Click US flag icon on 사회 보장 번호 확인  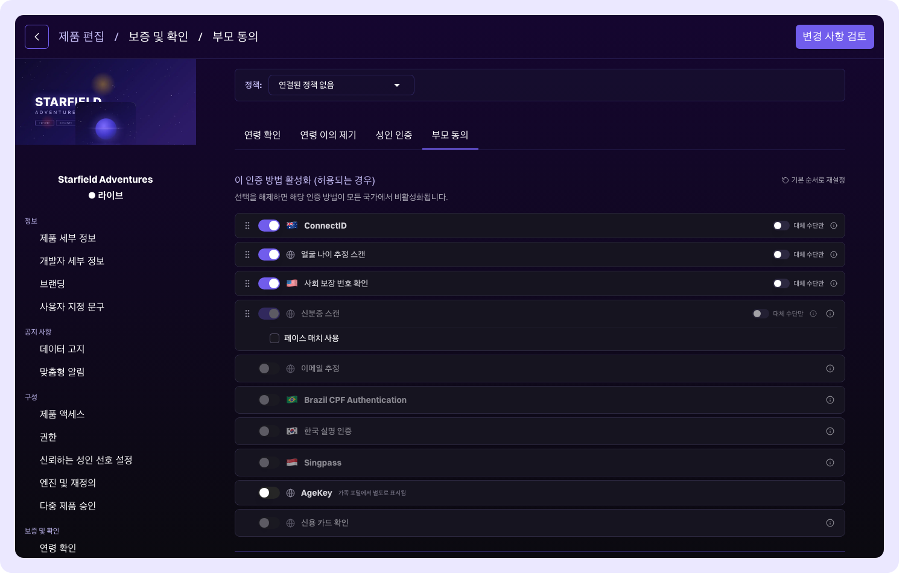pos(292,283)
